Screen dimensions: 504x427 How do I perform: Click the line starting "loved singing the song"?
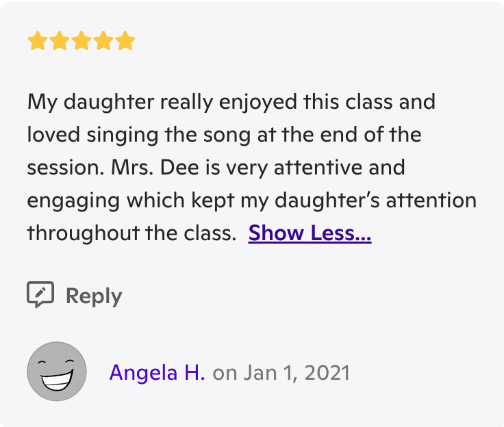(224, 135)
